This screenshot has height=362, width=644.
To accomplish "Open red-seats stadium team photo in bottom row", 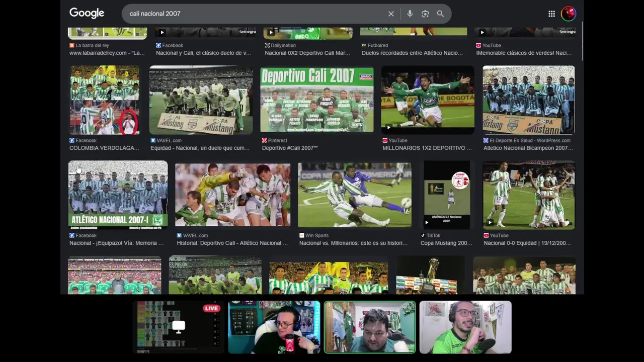I will 115,276.
